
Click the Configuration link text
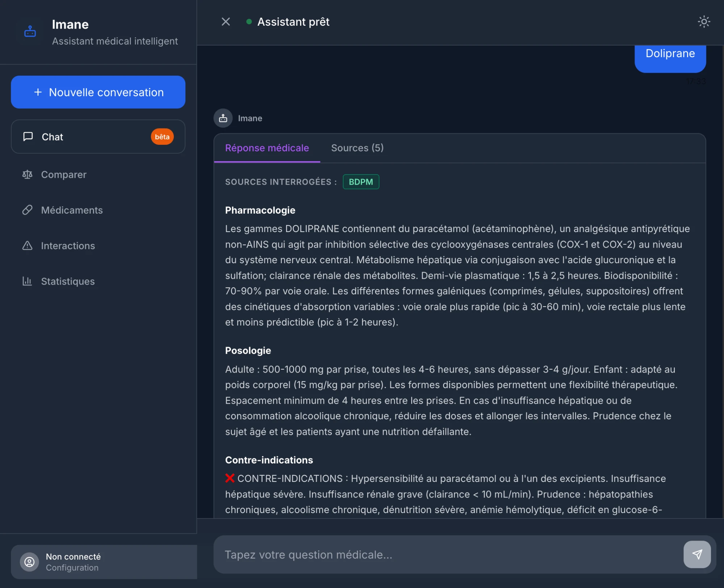72,568
